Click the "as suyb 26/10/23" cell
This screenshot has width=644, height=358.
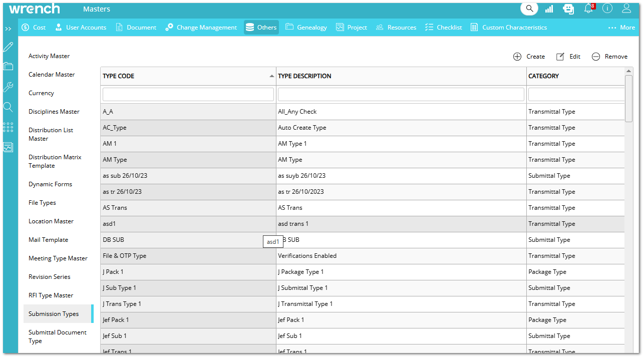click(x=401, y=176)
